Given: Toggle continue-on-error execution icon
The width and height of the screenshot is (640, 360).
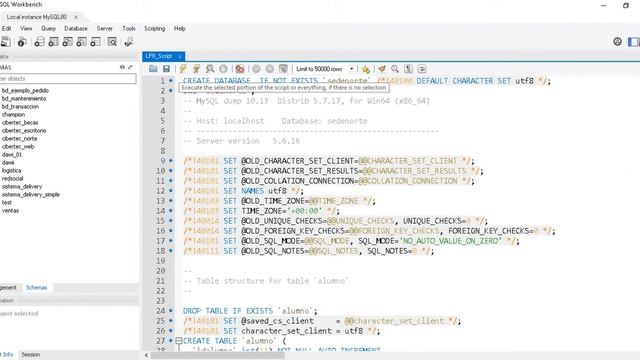Looking at the screenshot, I should point(240,69).
